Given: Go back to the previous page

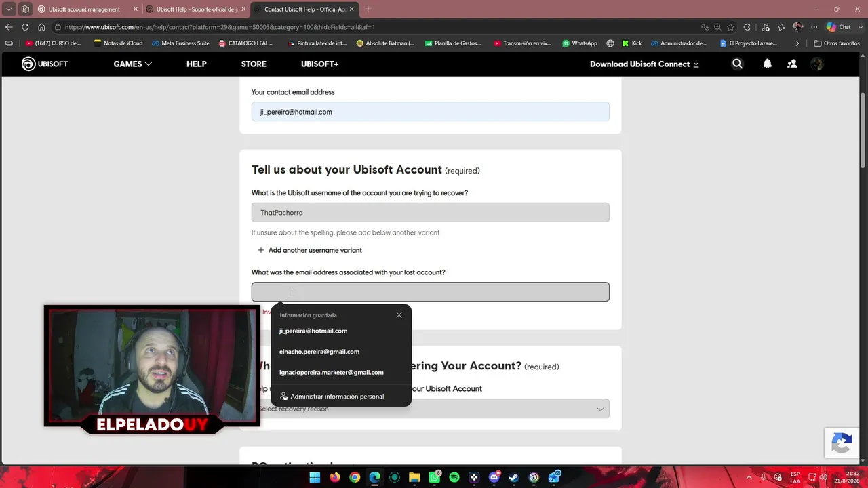Looking at the screenshot, I should (9, 27).
